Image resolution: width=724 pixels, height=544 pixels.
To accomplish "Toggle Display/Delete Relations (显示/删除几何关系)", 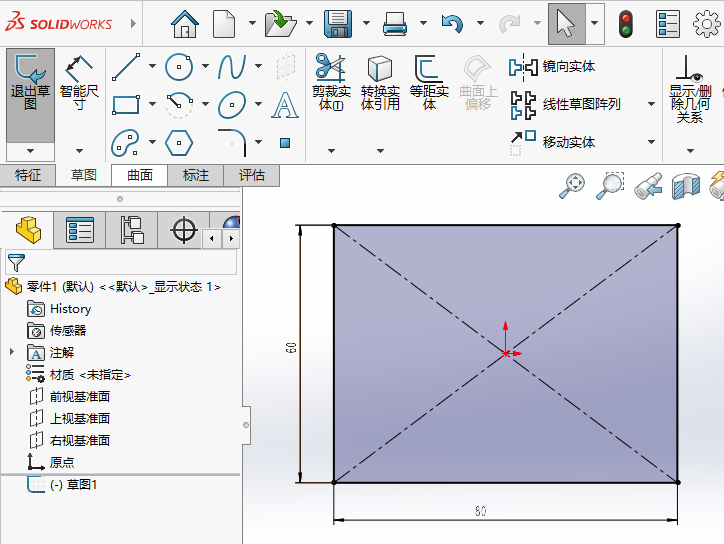I will click(x=689, y=88).
